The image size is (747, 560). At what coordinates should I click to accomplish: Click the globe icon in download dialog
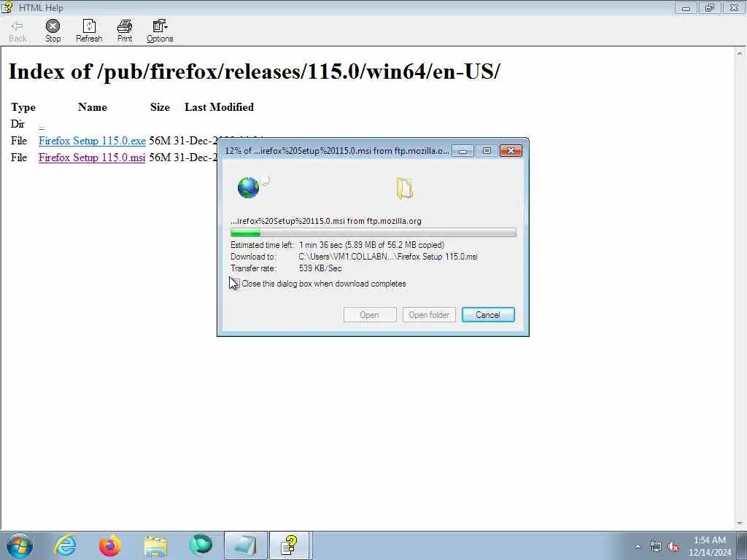tap(248, 187)
